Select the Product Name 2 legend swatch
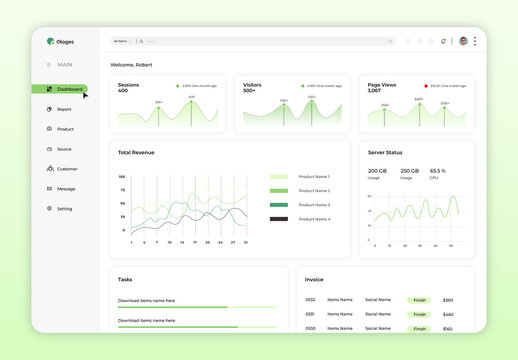Image resolution: width=518 pixels, height=360 pixels. [x=279, y=191]
